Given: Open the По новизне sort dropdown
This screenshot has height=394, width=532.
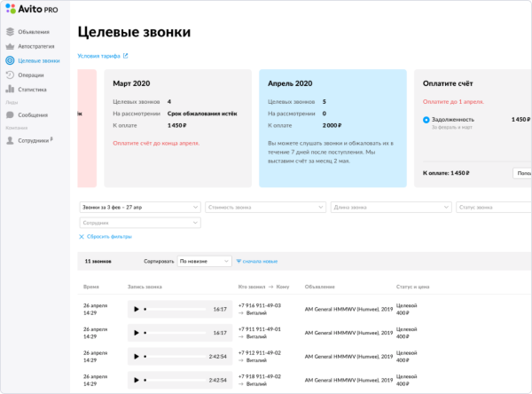Looking at the screenshot, I should click(203, 262).
